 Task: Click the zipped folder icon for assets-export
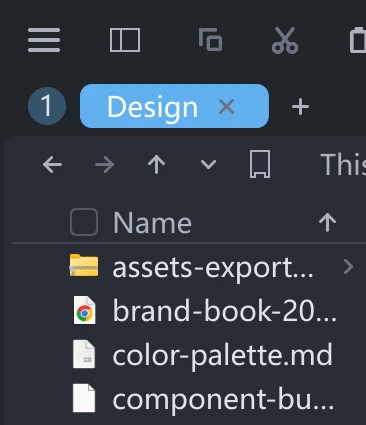point(84,265)
